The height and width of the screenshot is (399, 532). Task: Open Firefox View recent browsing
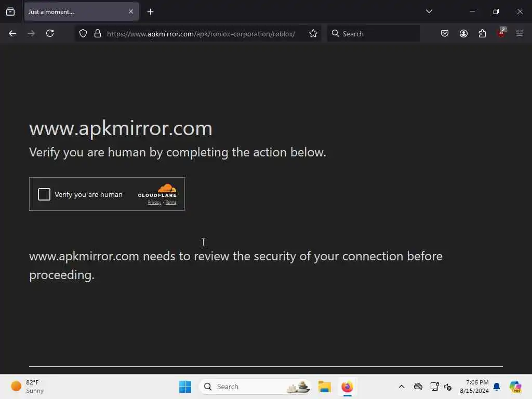coord(10,12)
